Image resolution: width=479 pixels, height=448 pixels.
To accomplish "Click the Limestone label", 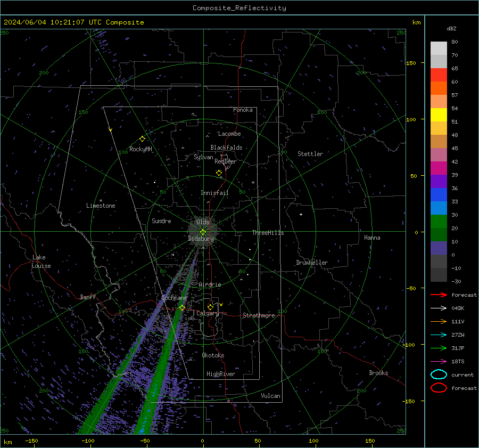I will pos(101,206).
